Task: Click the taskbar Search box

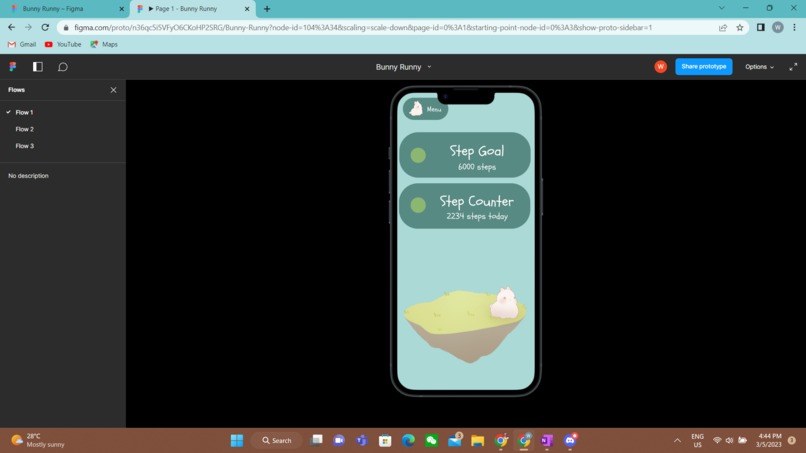Action: 277,441
